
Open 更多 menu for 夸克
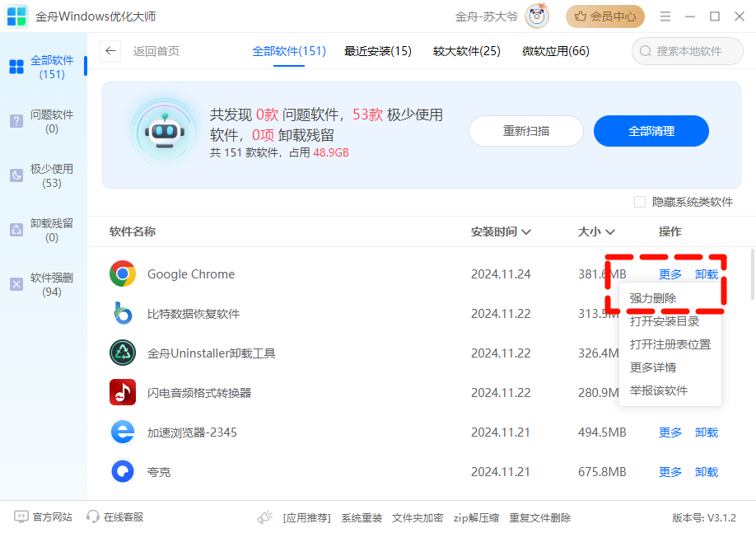670,472
